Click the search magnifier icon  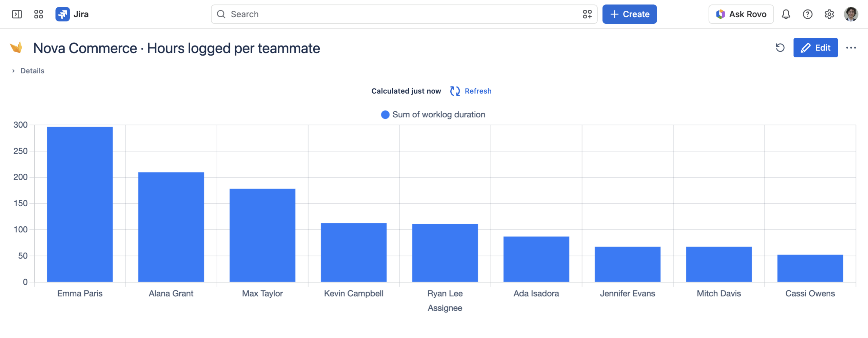(x=221, y=14)
